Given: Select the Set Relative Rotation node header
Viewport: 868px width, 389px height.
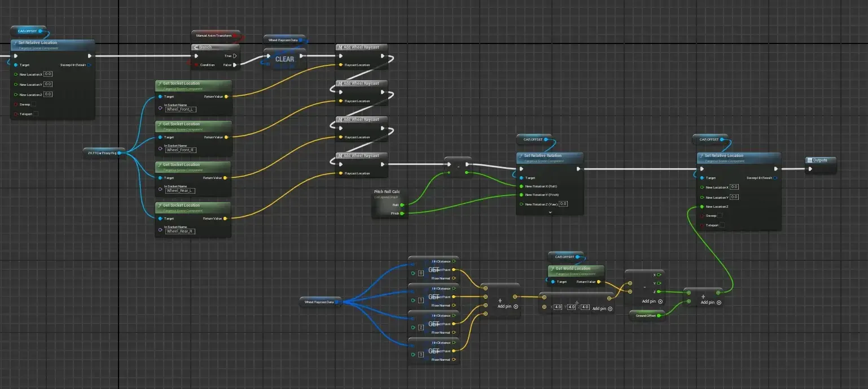Looking at the screenshot, I should 550,158.
